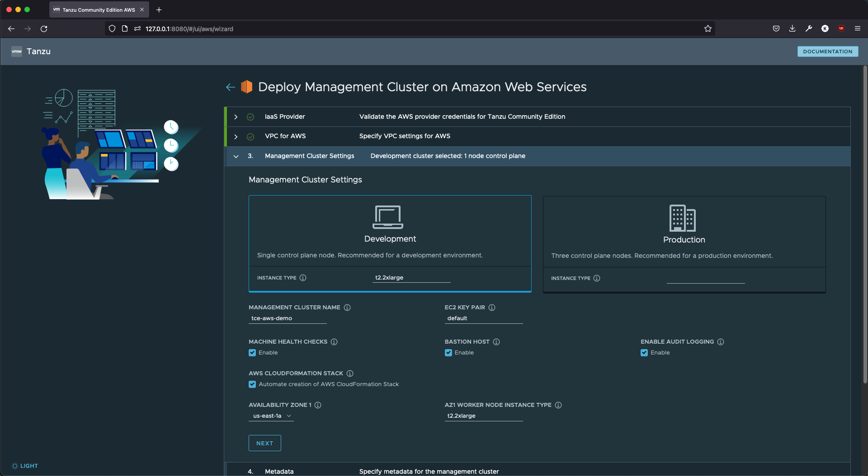Click the VMware logo next to Tanzu
Image resolution: width=868 pixels, height=476 pixels.
pos(17,51)
